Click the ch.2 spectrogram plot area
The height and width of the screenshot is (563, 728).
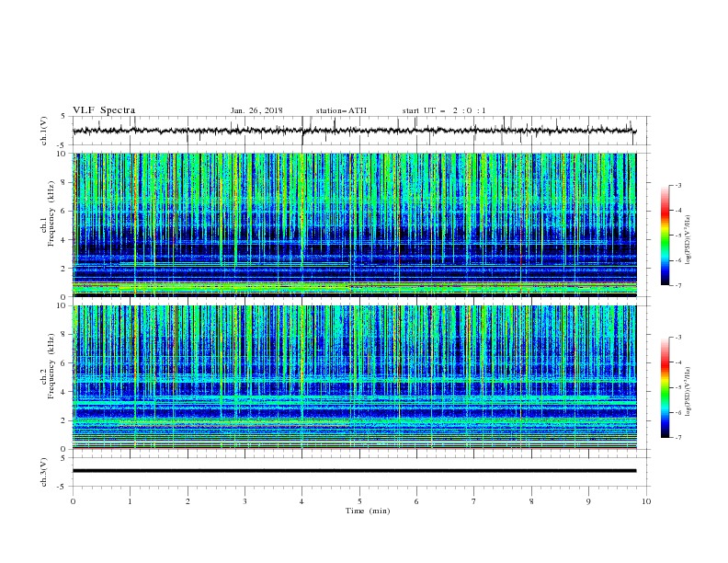pyautogui.click(x=355, y=377)
